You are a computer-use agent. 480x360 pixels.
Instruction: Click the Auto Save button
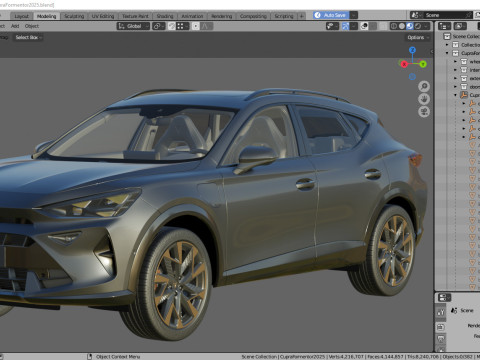point(331,15)
